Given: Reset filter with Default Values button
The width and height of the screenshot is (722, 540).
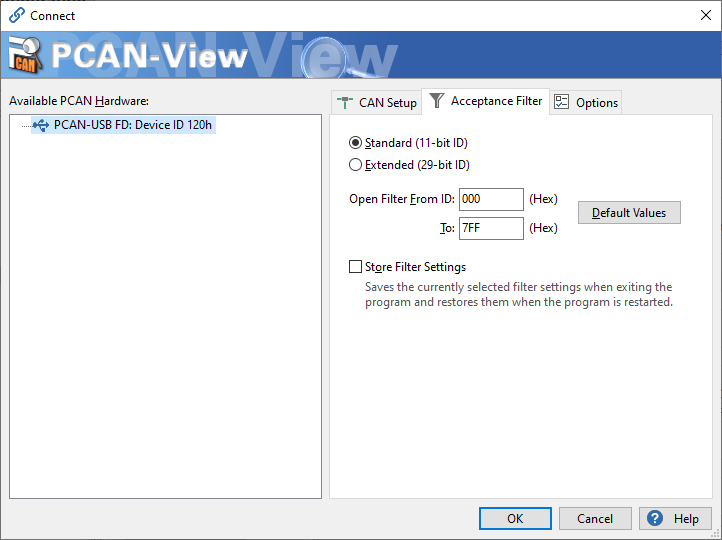Looking at the screenshot, I should [x=629, y=213].
